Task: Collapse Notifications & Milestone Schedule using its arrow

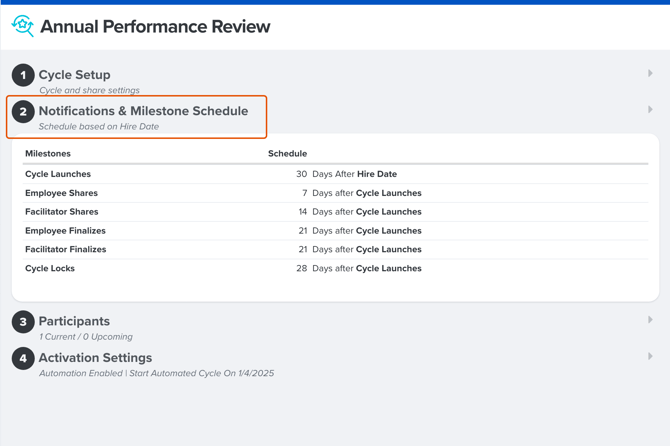Action: coord(650,110)
